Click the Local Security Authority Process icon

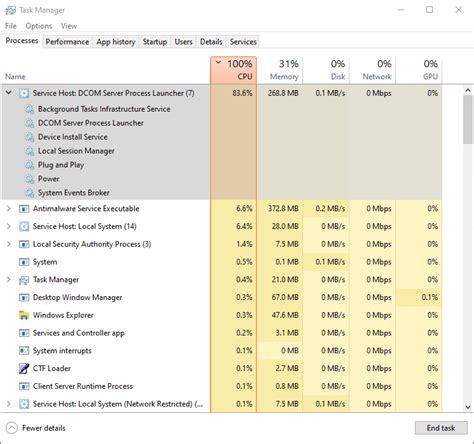point(24,244)
